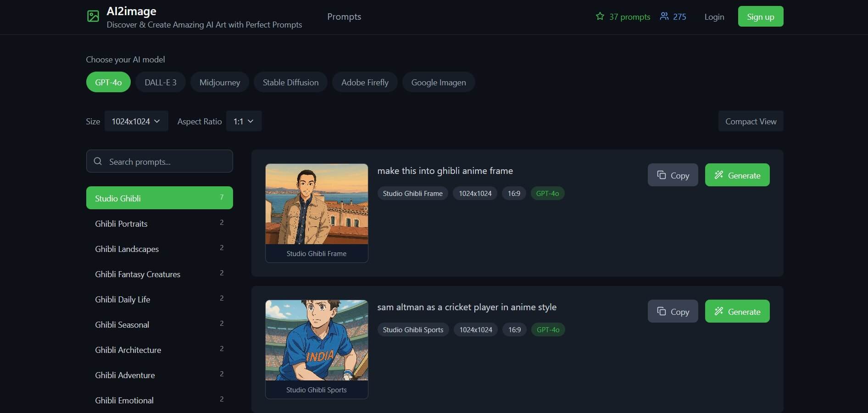Open the Studio Ghibli Sports thumbnail

(x=317, y=340)
